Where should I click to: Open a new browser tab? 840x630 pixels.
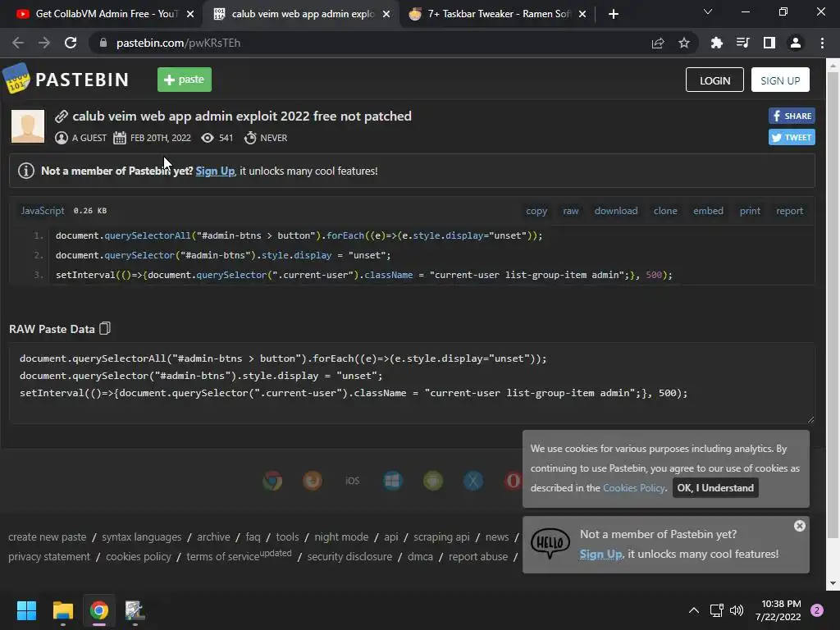614,14
